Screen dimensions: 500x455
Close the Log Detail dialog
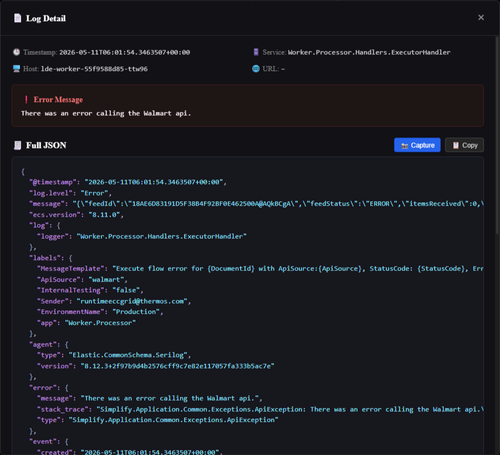pos(481,17)
